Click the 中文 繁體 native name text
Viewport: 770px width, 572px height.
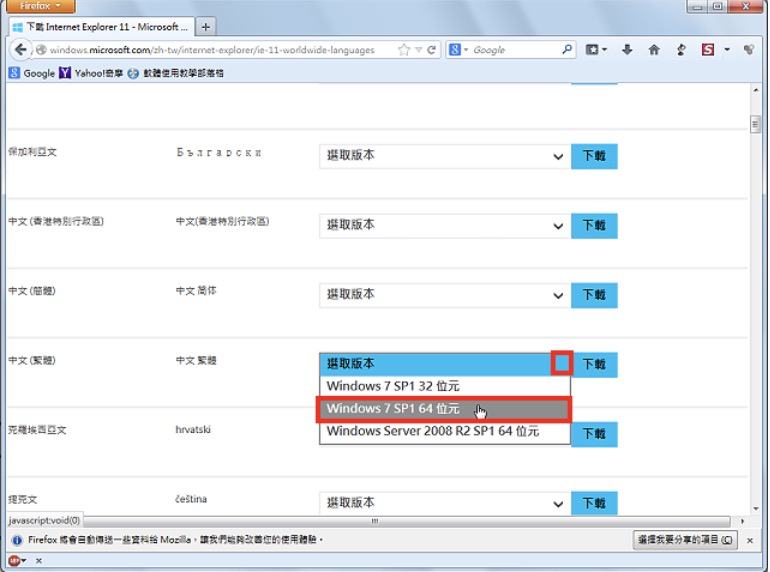[x=196, y=360]
